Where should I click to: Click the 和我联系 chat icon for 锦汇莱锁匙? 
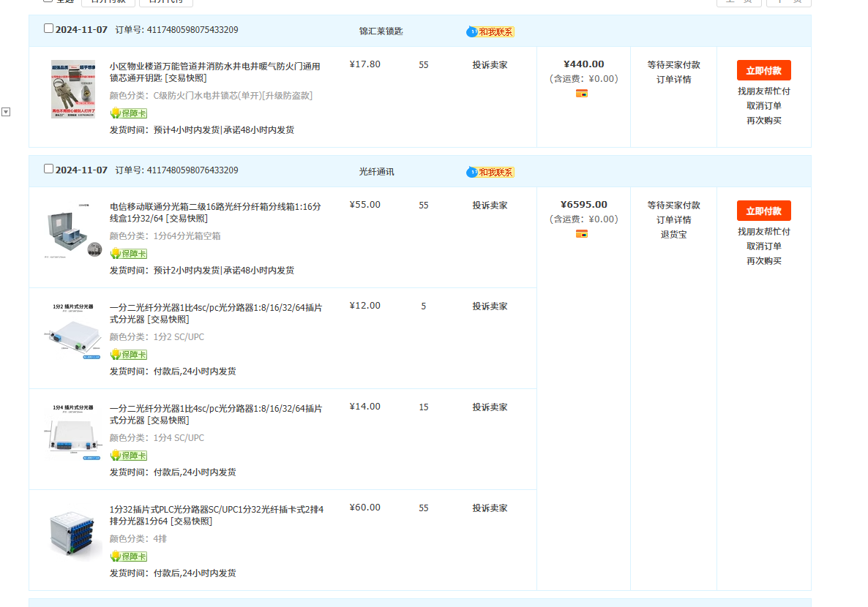490,32
